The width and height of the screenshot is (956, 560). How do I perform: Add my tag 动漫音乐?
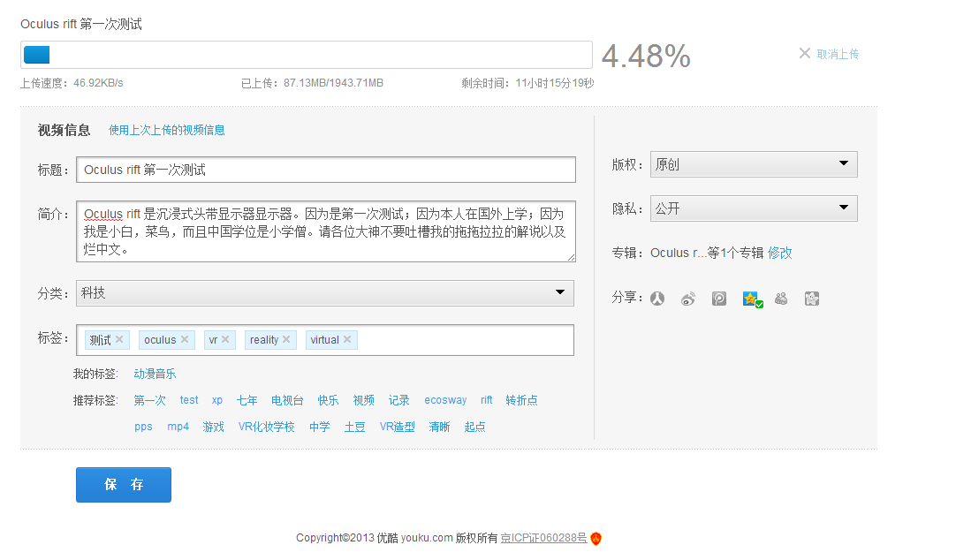click(x=155, y=375)
